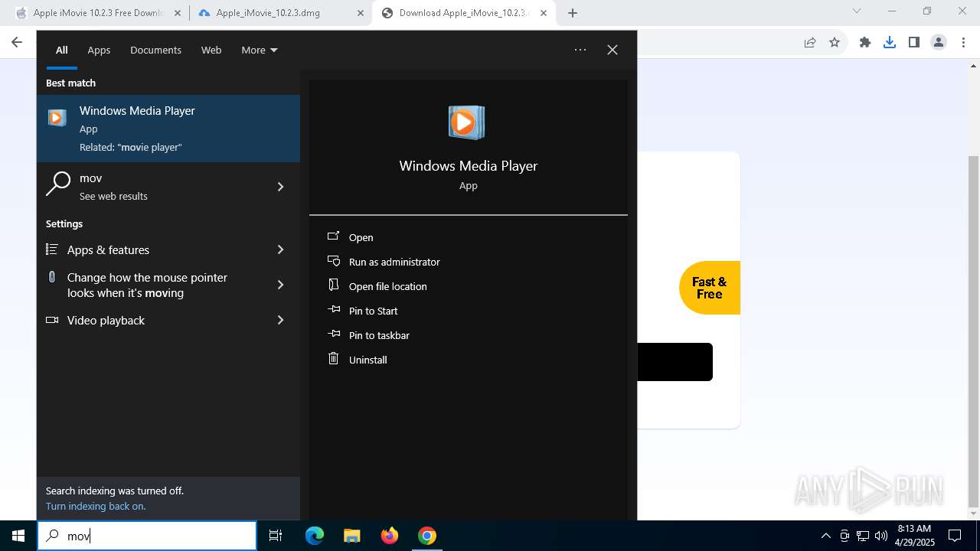The image size is (980, 551).
Task: Choose Uninstall for Windows Media Player
Action: (x=368, y=360)
